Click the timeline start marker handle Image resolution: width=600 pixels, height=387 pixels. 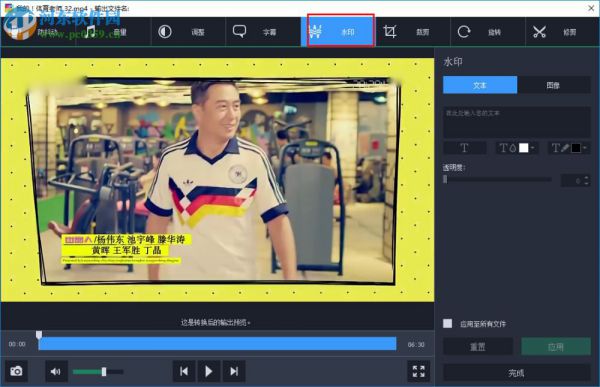[x=39, y=335]
